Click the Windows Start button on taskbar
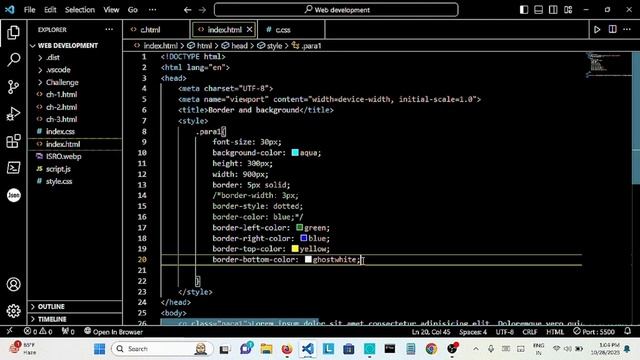 (99, 349)
